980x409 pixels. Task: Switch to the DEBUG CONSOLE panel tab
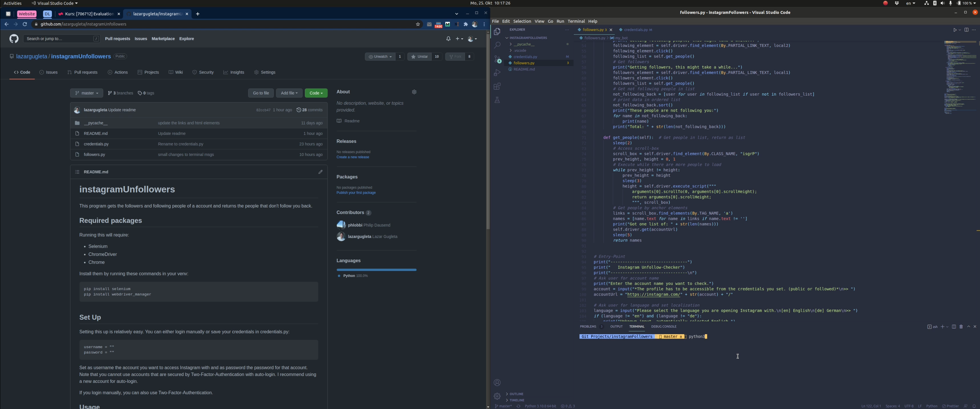pyautogui.click(x=664, y=327)
